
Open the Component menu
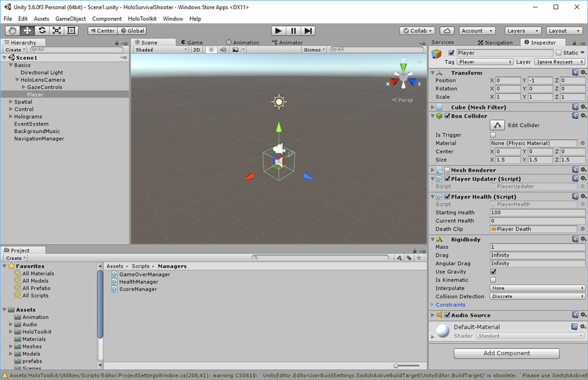click(107, 18)
